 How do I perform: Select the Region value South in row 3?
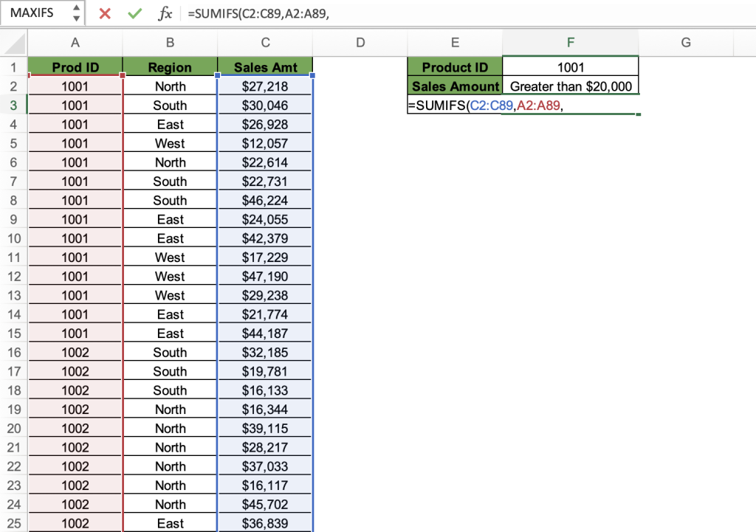click(x=170, y=105)
